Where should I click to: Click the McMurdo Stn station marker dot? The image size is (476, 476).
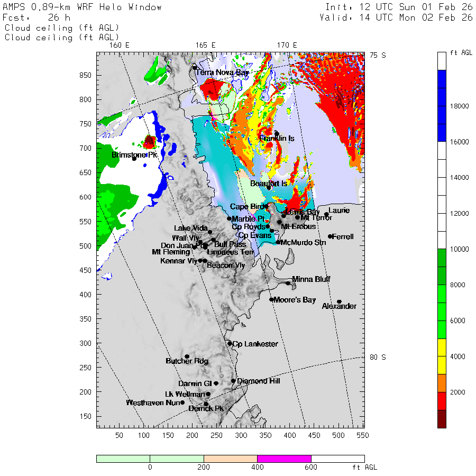click(x=278, y=242)
